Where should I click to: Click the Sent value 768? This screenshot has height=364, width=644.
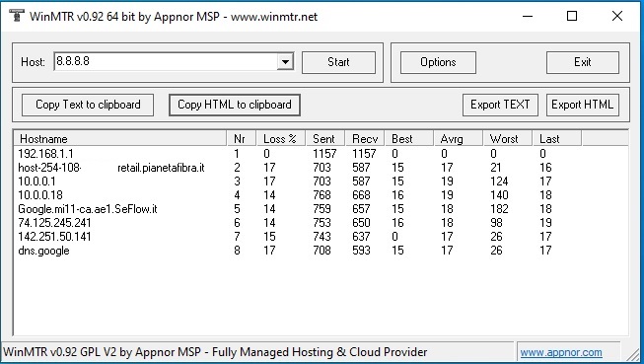point(322,195)
